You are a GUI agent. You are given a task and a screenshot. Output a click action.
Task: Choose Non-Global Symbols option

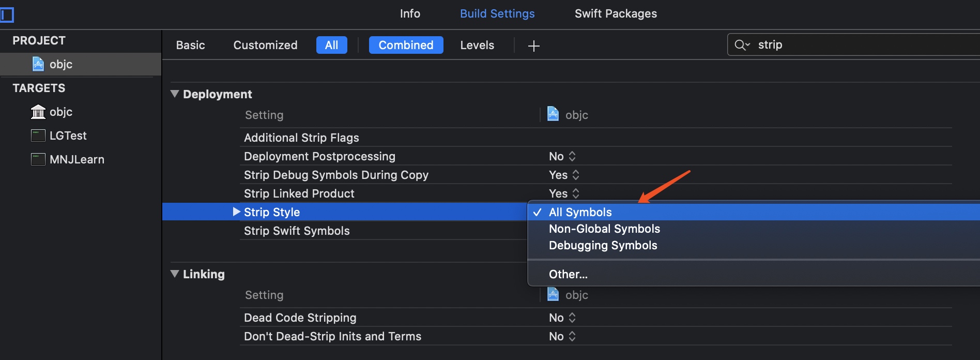(754, 229)
